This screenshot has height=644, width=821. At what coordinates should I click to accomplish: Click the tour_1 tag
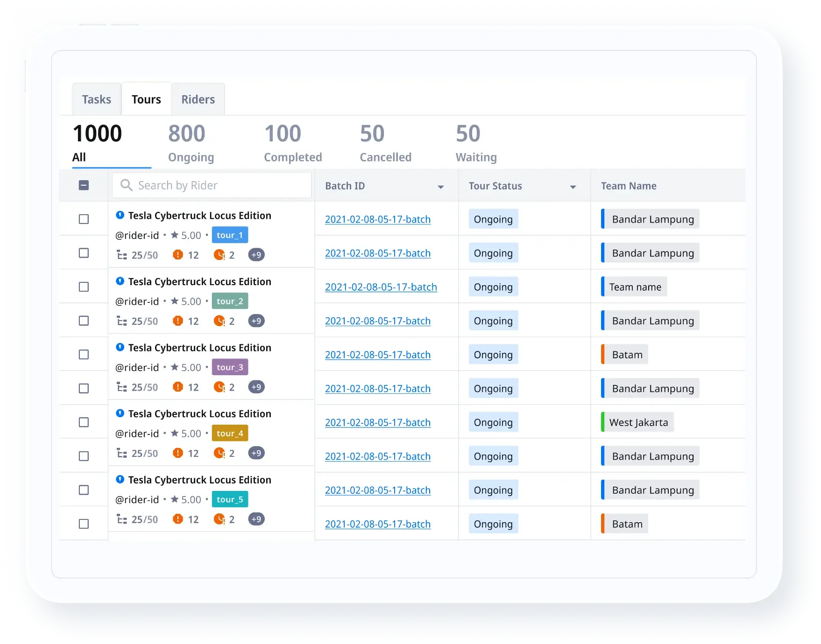coord(230,235)
